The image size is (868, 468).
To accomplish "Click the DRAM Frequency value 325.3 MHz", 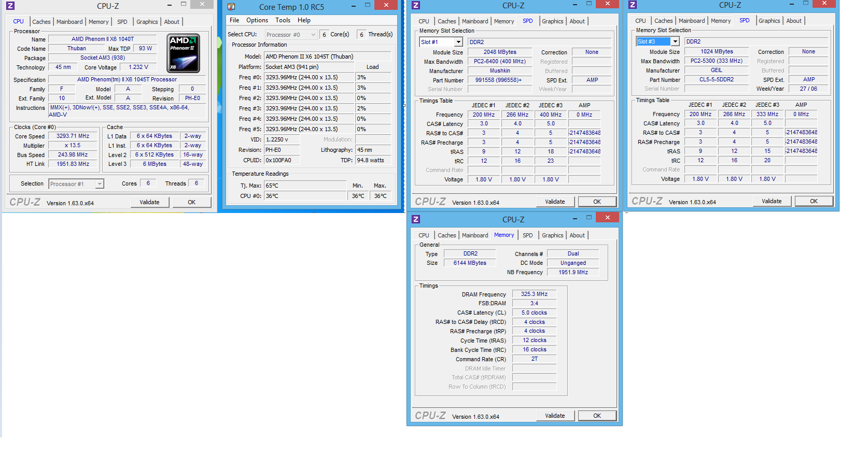I will (534, 294).
